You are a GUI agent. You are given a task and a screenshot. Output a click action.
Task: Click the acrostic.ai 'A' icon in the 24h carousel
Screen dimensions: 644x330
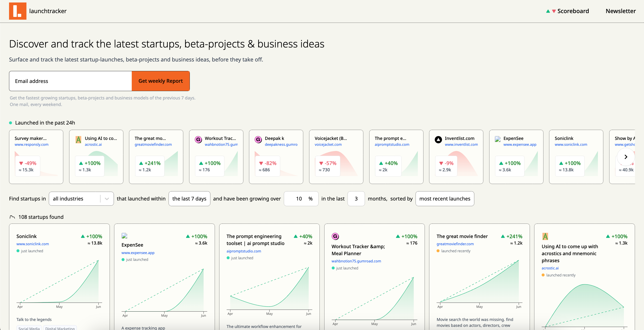pyautogui.click(x=78, y=139)
